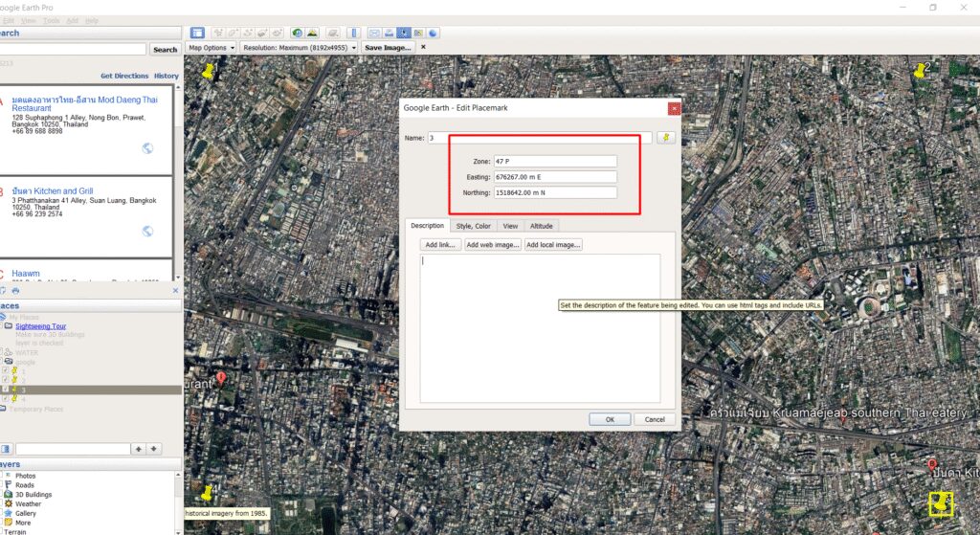
Task: Select the highlighted yellow pushpin on map
Action: pos(940,503)
